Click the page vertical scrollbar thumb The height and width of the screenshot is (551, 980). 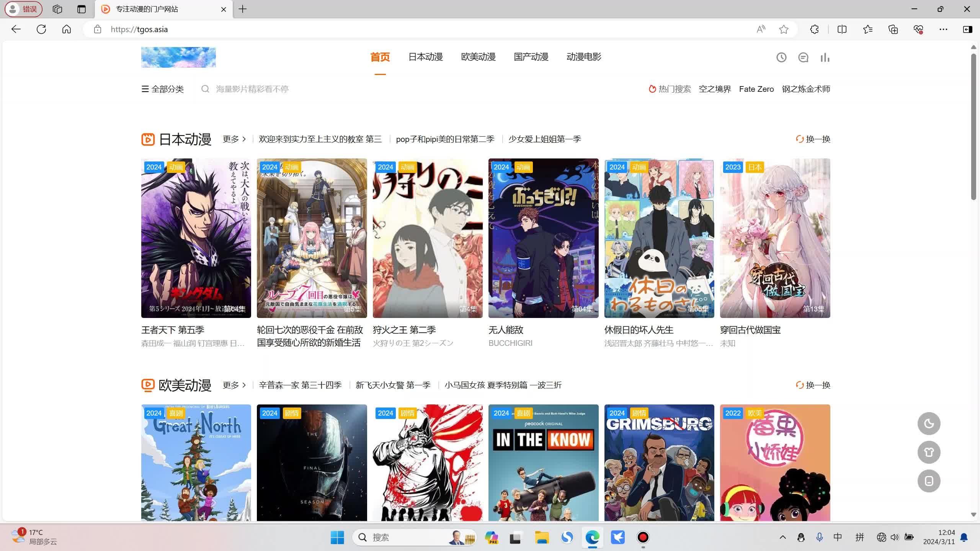973,126
